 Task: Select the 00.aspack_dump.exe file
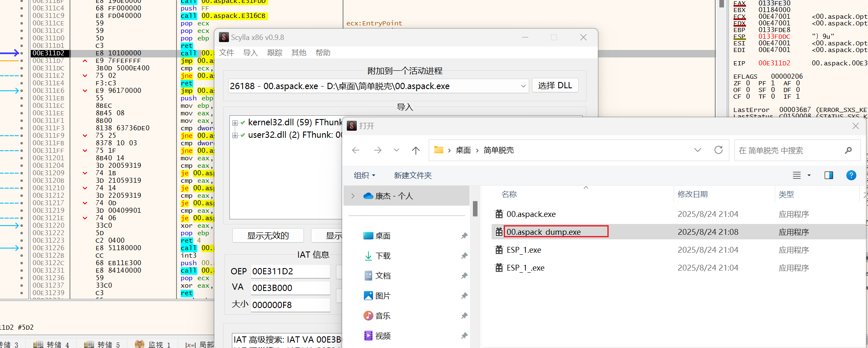tap(543, 232)
